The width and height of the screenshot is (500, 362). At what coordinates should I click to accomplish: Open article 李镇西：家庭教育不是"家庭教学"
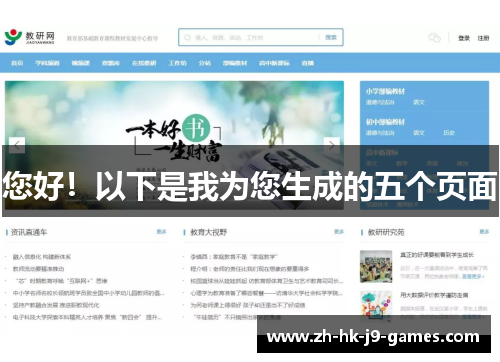pyautogui.click(x=234, y=257)
